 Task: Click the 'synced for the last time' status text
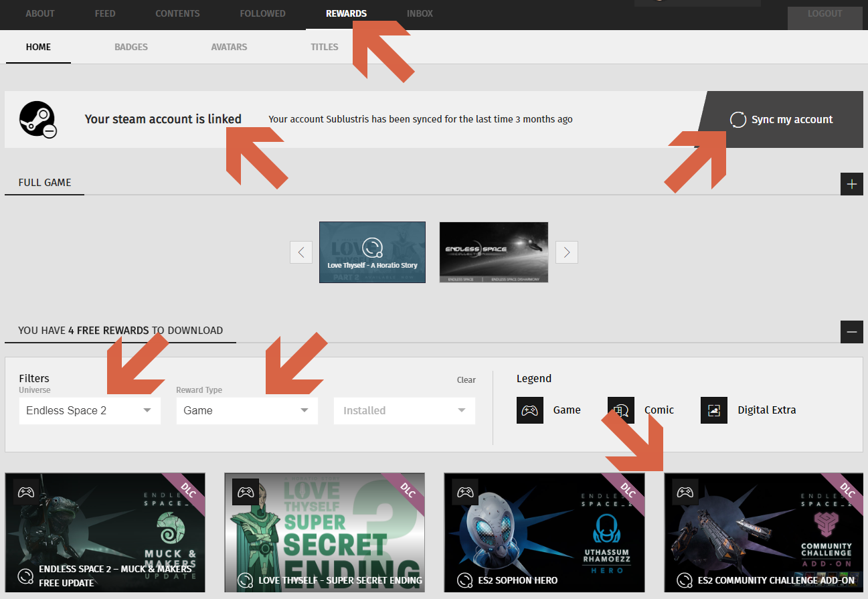point(420,119)
